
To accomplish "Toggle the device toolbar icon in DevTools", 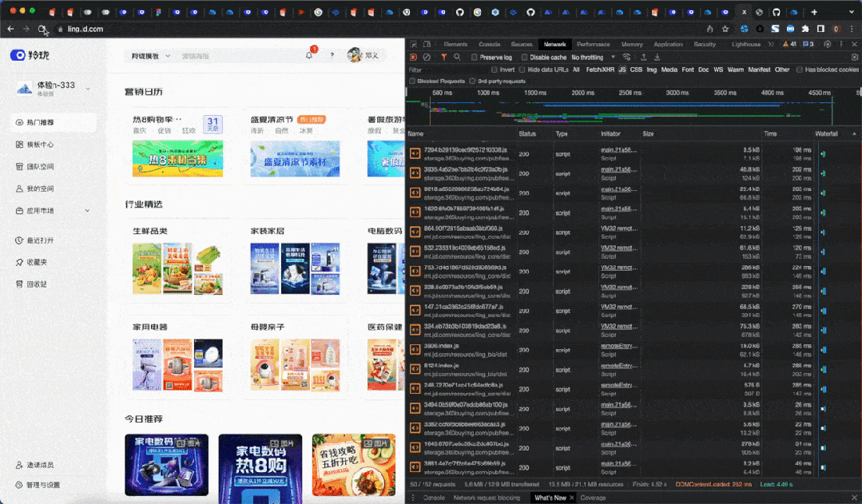I will pyautogui.click(x=427, y=45).
